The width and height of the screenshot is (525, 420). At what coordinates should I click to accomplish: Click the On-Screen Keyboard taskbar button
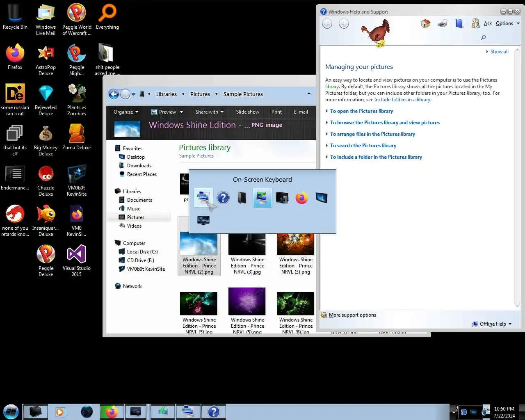[x=188, y=411]
